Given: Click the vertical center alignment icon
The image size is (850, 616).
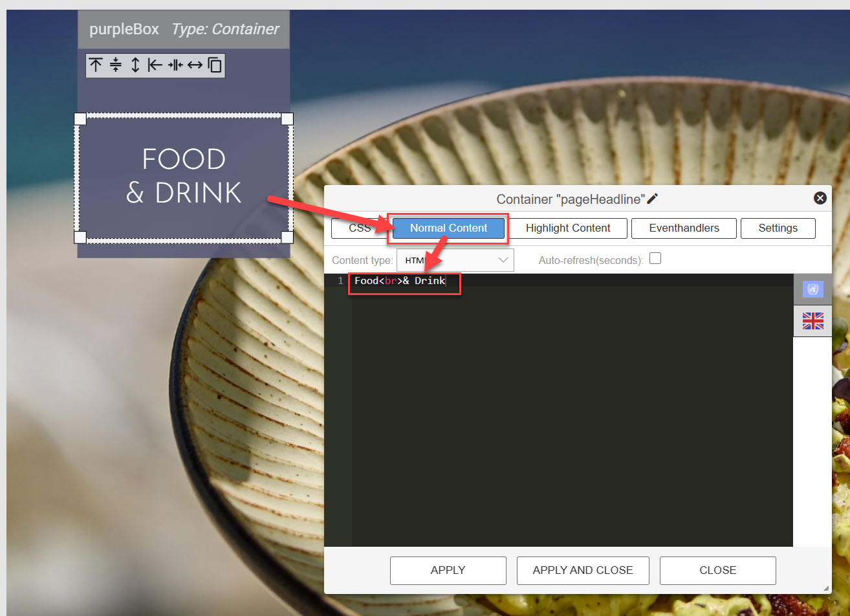Looking at the screenshot, I should point(116,65).
